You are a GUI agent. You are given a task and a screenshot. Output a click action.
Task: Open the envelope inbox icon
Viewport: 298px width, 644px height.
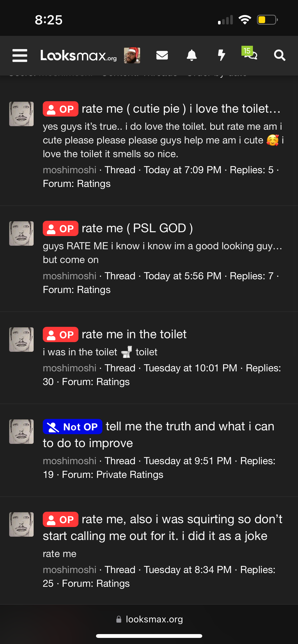pyautogui.click(x=162, y=55)
